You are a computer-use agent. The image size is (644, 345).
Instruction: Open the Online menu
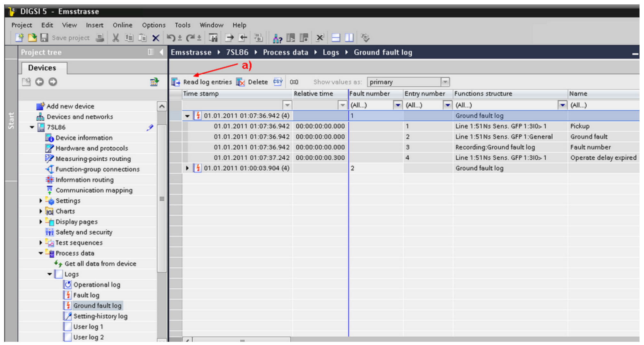click(x=123, y=25)
